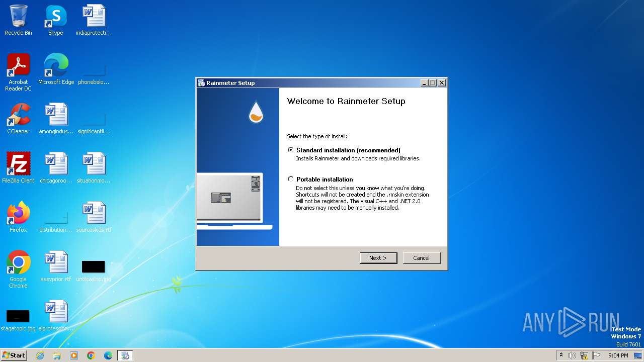644x362 pixels.
Task: Open indiaprotecti... Word document icon
Action: pos(94,20)
